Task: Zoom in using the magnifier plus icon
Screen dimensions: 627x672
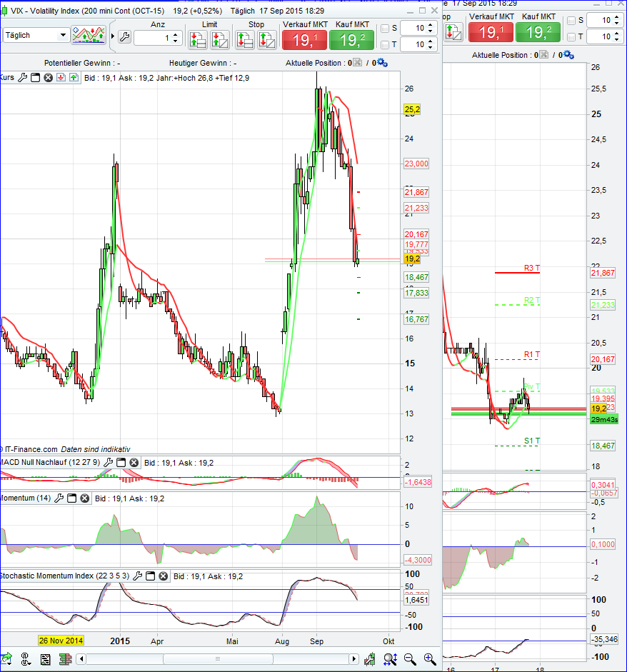Action: (x=428, y=659)
